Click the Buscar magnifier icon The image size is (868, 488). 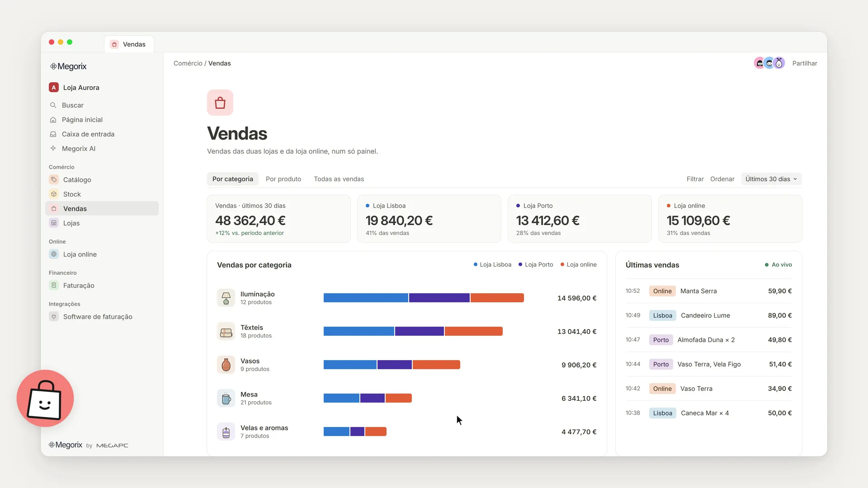coord(53,105)
